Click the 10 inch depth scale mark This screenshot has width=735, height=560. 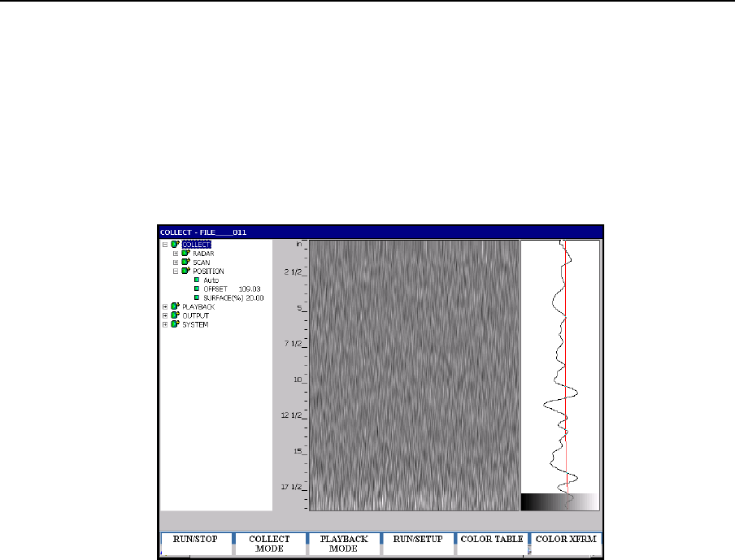tap(298, 380)
